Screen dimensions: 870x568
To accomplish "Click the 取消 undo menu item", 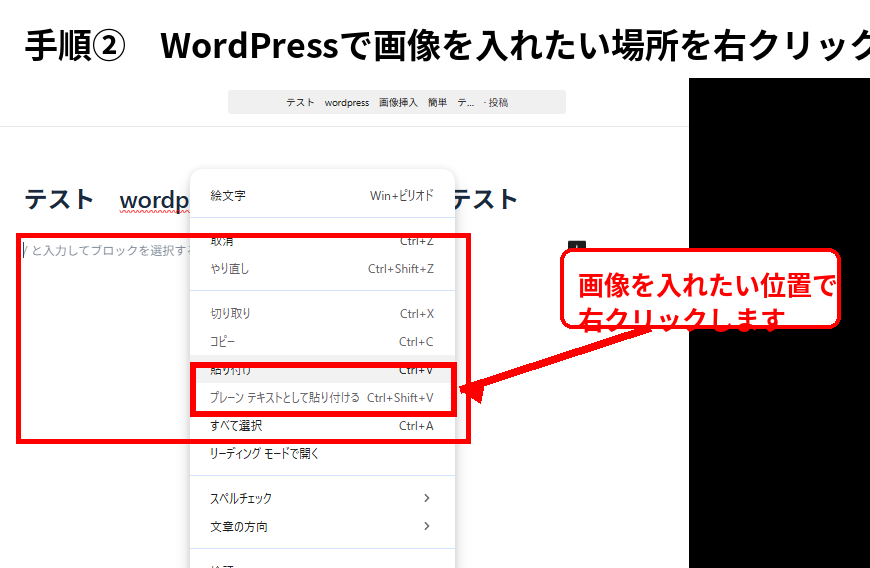I will click(322, 241).
